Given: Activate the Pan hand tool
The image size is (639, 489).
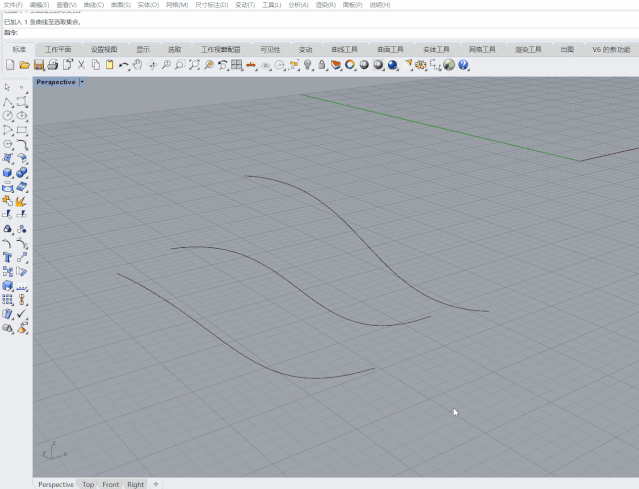Looking at the screenshot, I should click(x=138, y=65).
